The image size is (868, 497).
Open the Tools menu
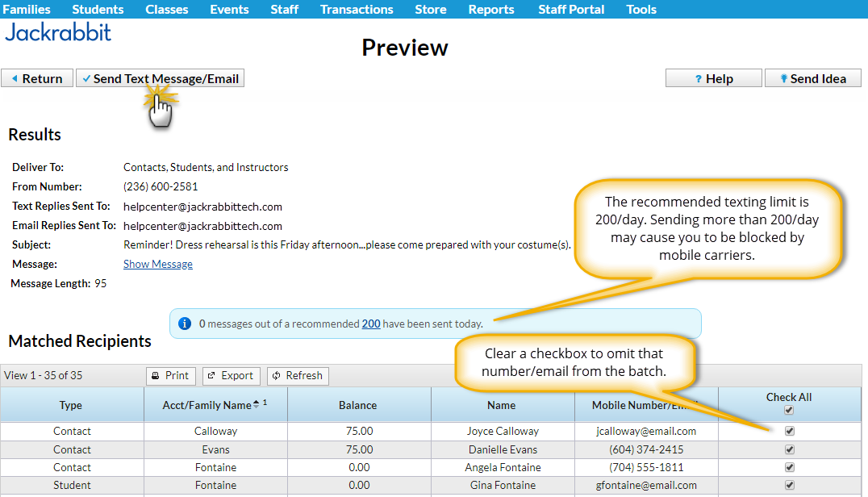pos(641,10)
